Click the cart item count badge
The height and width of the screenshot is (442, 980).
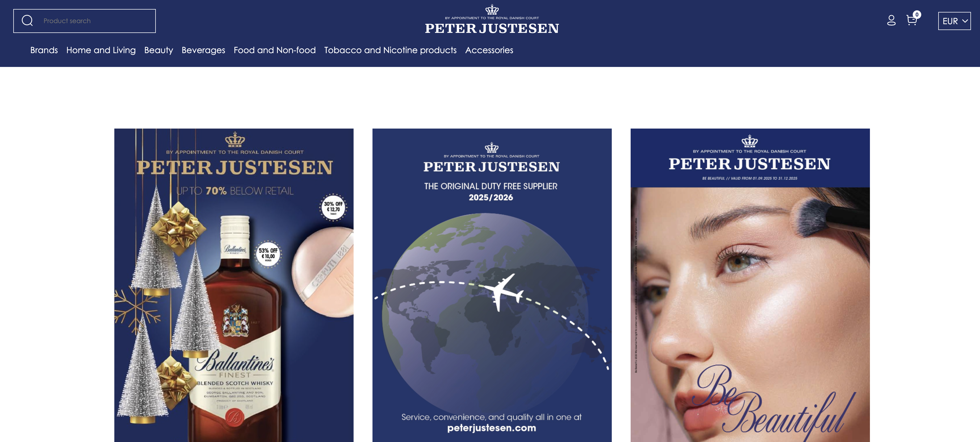pos(917,15)
